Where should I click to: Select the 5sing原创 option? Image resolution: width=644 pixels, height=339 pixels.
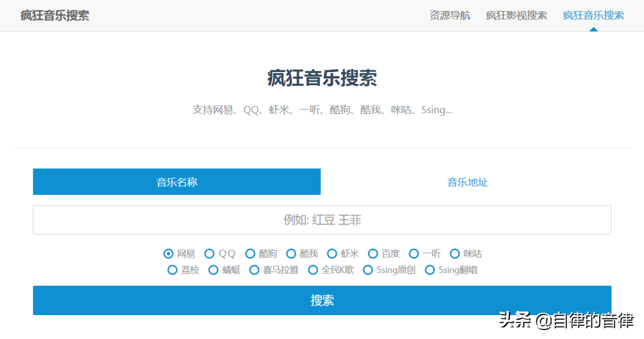[x=368, y=270]
